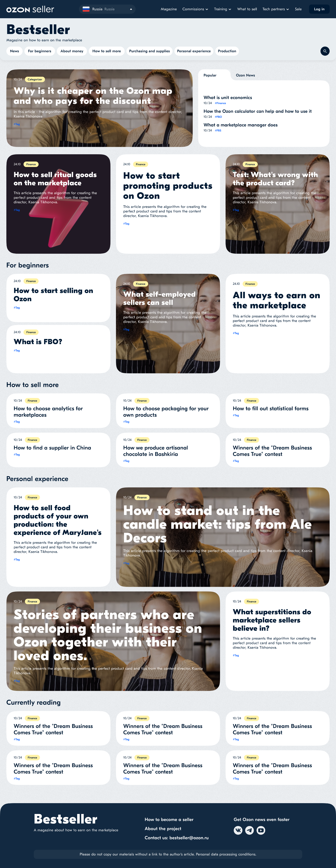336x868 pixels.
Task: Select the Popular tab
Action: pyautogui.click(x=210, y=75)
